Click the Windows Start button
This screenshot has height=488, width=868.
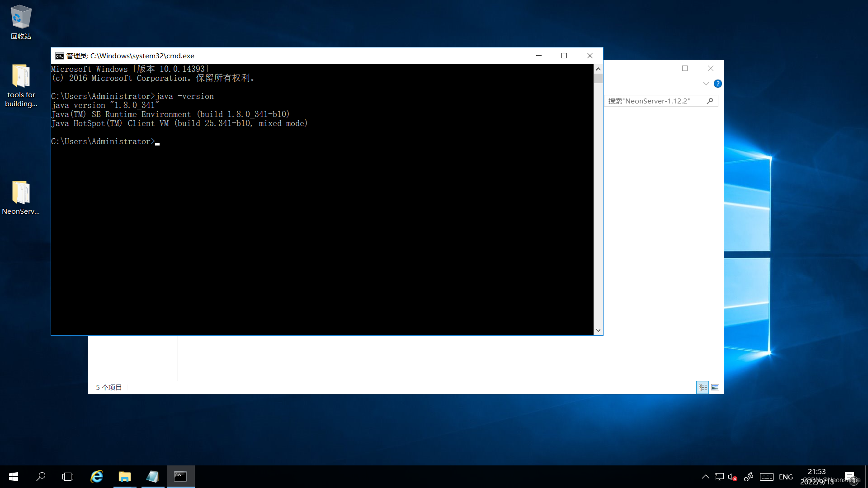(14, 477)
